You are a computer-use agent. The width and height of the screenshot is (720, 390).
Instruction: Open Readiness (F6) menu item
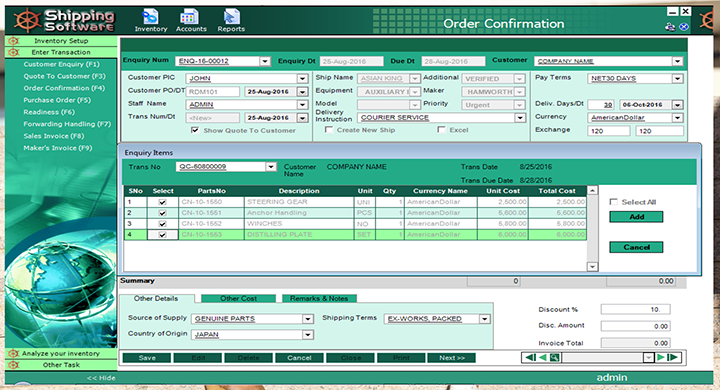coord(49,112)
